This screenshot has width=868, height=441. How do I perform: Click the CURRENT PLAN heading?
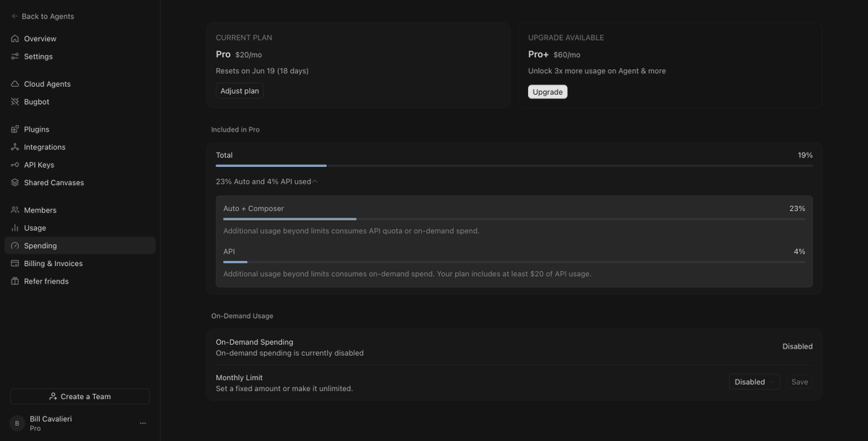(x=244, y=38)
